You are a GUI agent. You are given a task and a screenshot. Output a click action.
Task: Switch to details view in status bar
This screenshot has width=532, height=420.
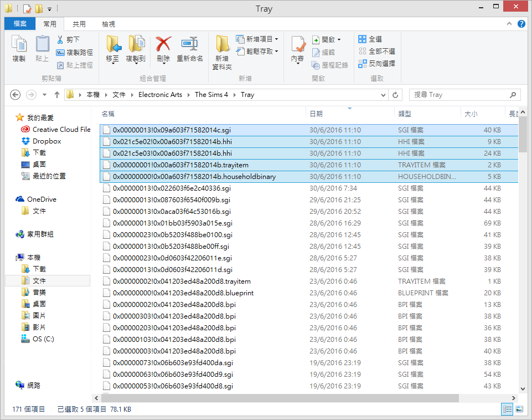[x=507, y=409]
